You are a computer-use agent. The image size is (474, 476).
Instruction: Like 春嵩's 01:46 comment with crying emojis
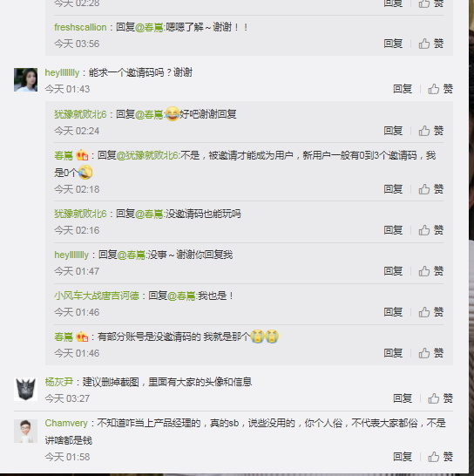pyautogui.click(x=431, y=353)
